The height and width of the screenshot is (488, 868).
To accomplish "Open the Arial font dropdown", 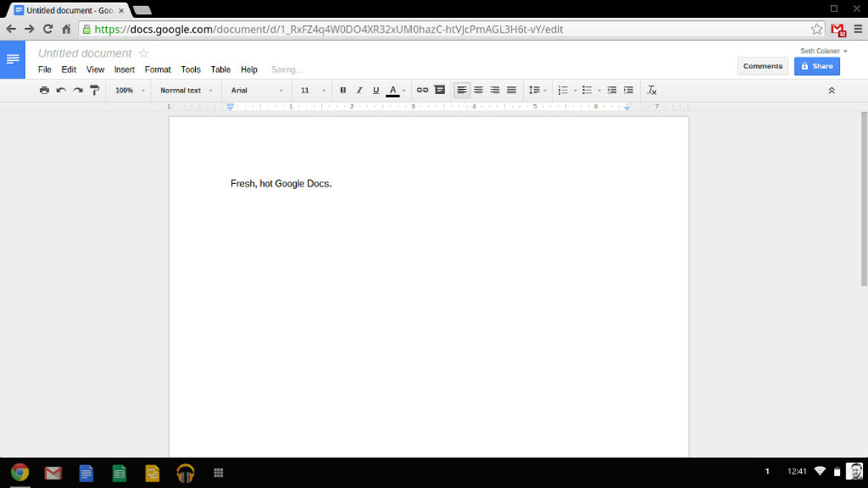I will tap(257, 90).
